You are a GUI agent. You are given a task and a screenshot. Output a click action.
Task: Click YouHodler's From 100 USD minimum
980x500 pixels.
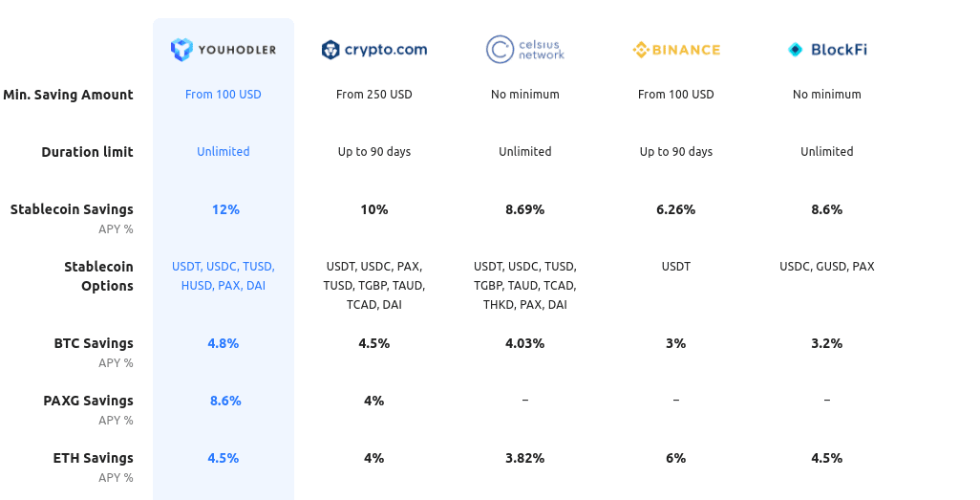(x=224, y=95)
